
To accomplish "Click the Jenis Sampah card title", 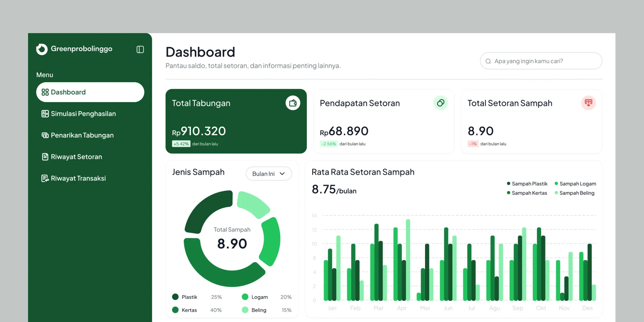I will click(198, 172).
